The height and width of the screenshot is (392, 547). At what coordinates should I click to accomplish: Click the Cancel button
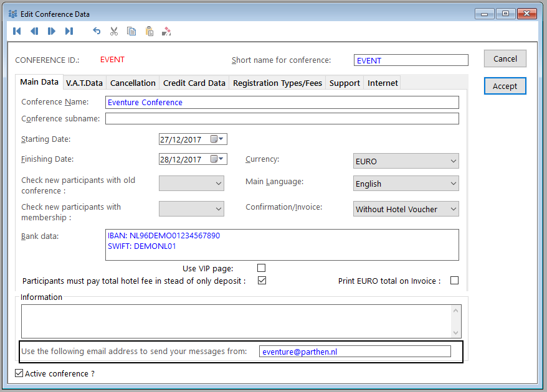505,59
